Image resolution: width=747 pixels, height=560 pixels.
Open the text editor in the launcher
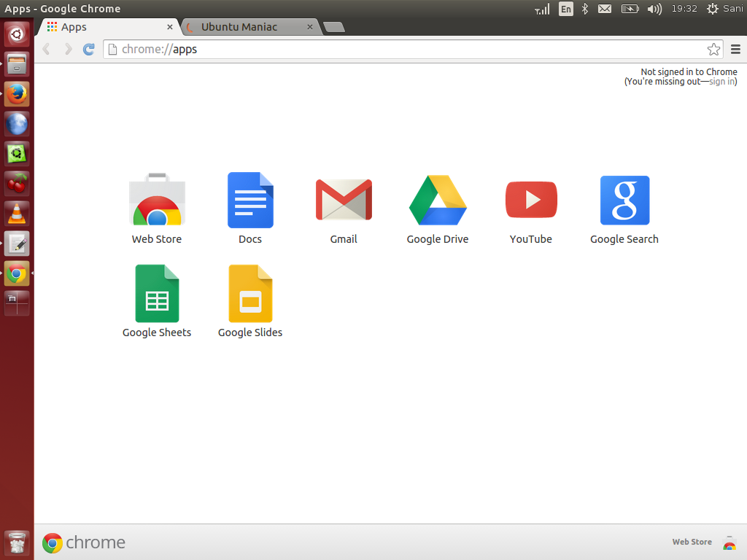pyautogui.click(x=17, y=244)
